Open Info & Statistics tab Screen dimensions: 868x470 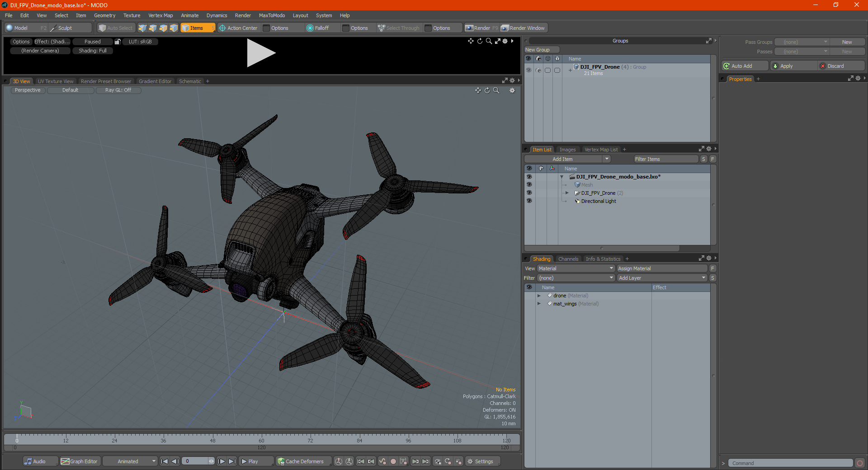[603, 259]
